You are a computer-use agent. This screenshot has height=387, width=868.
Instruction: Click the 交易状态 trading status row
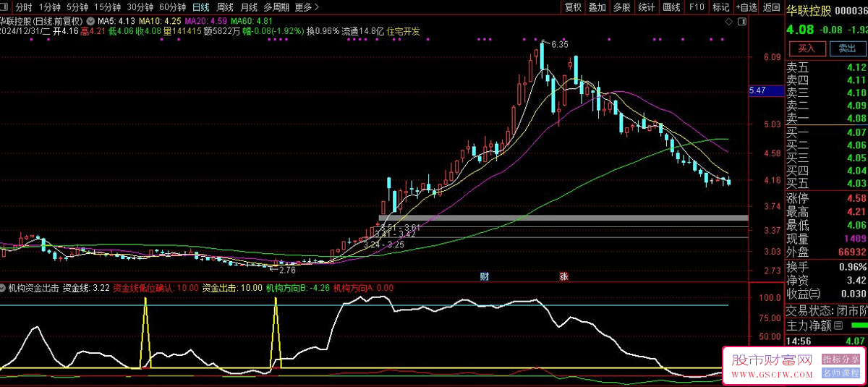[826, 311]
